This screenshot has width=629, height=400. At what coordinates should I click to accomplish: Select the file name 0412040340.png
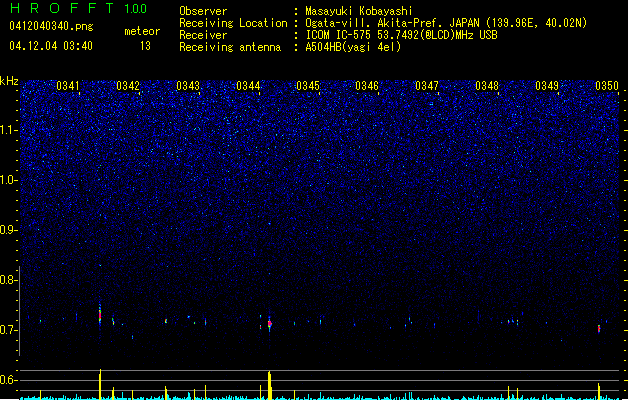coord(51,26)
